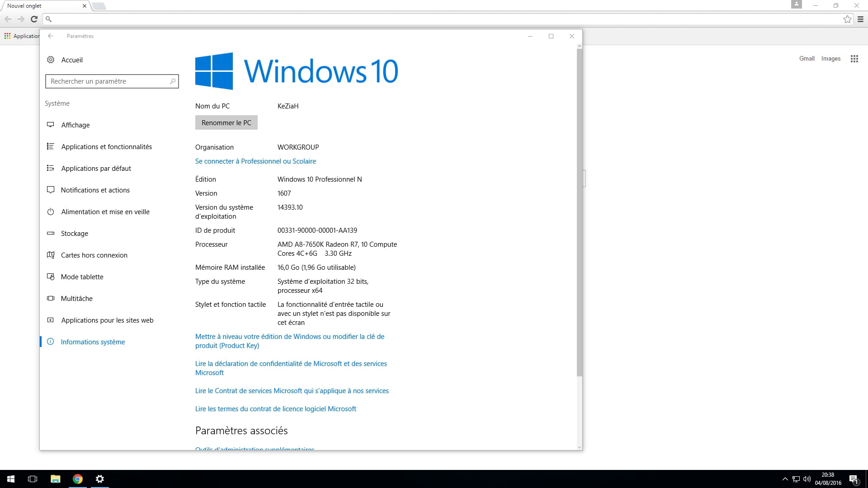Select Multitâche in the sidebar
The width and height of the screenshot is (868, 488).
[76, 299]
